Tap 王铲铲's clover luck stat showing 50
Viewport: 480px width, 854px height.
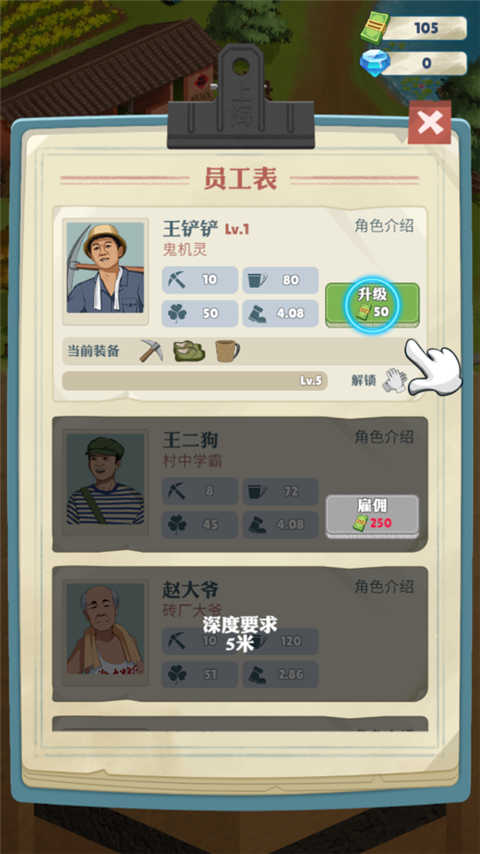[x=200, y=313]
